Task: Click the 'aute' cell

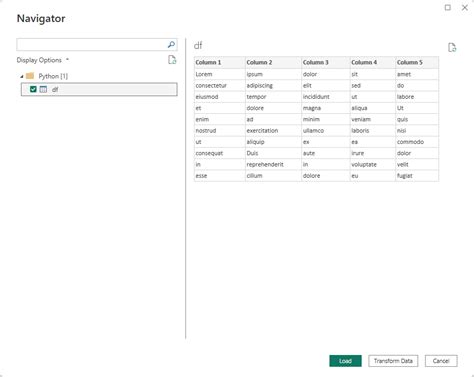Action: 326,153
